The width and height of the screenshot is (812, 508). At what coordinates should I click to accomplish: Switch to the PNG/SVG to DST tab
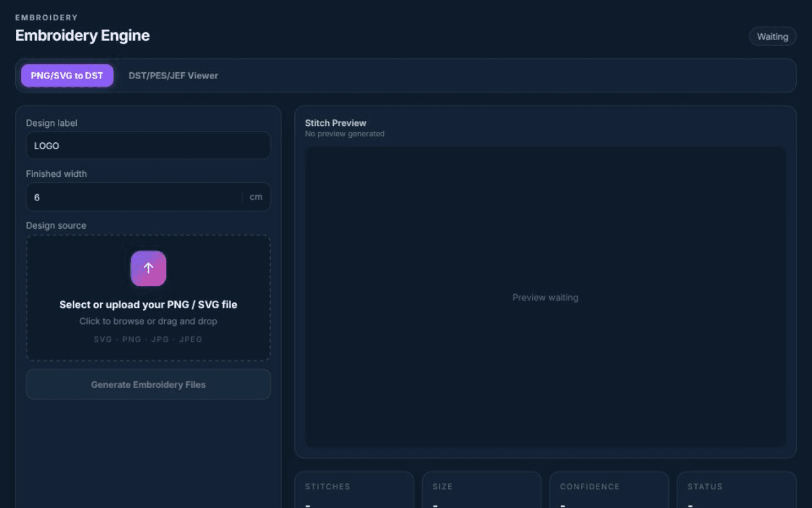[x=67, y=76]
